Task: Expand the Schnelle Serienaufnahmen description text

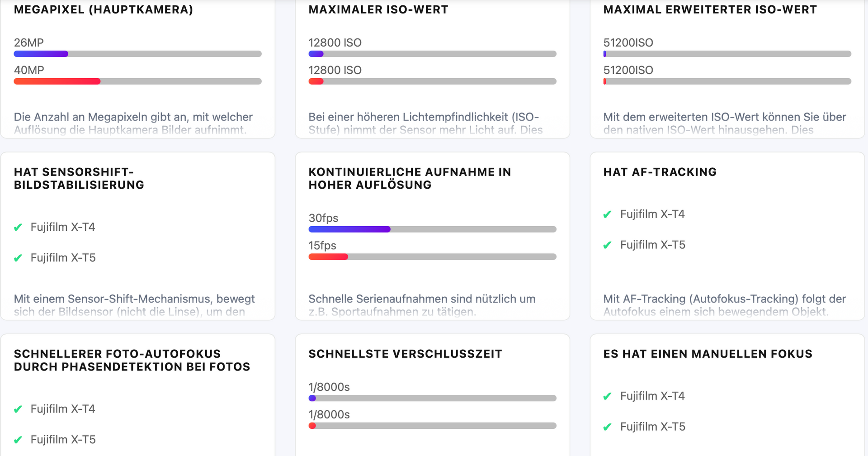Action: point(422,305)
